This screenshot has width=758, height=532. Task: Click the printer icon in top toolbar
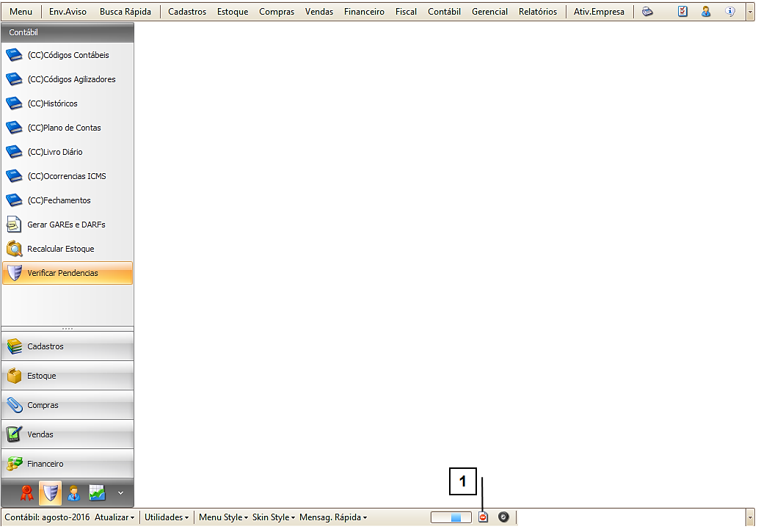pyautogui.click(x=647, y=12)
